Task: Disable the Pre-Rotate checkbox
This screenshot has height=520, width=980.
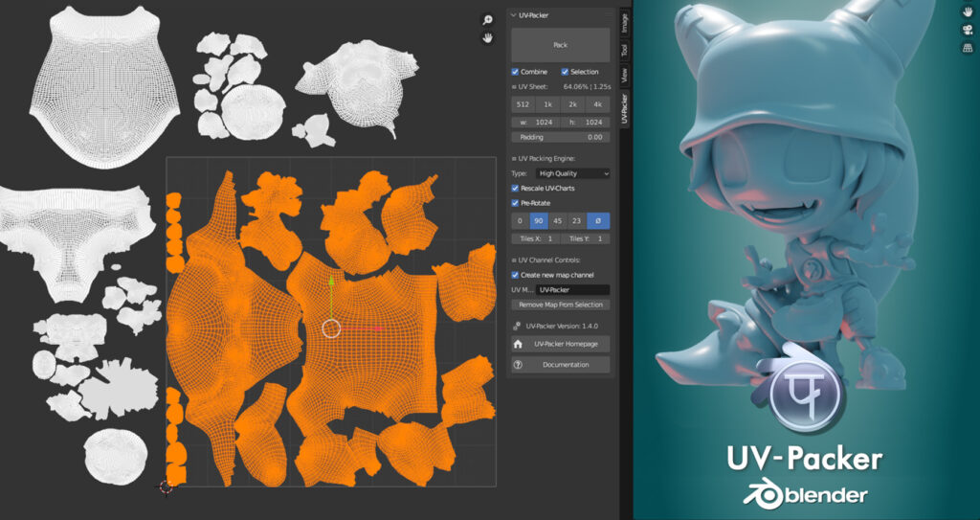Action: 515,203
